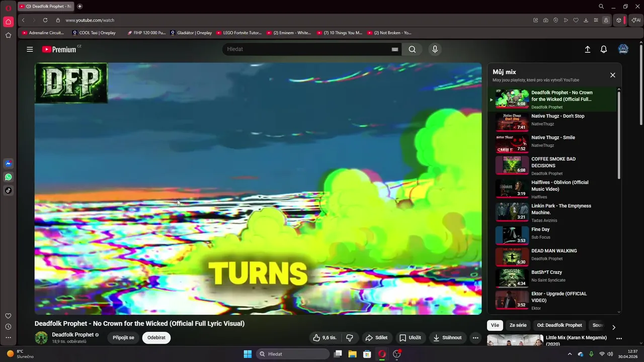Dislike the video
The image size is (644, 362).
(350, 338)
